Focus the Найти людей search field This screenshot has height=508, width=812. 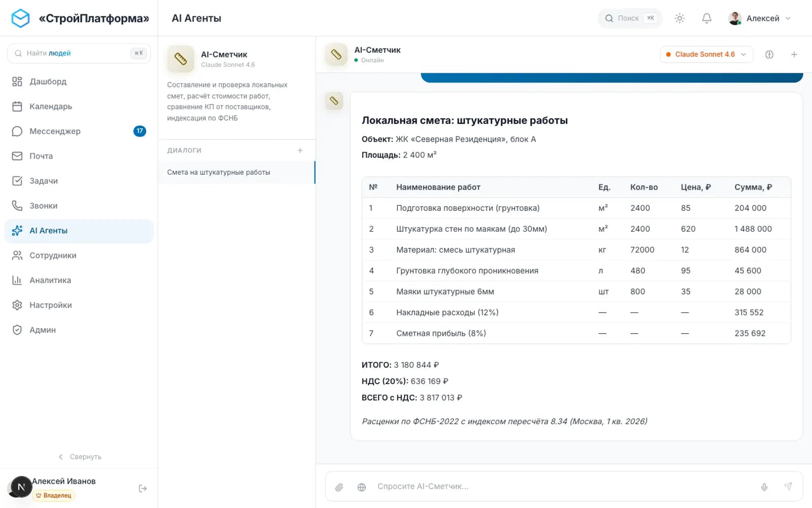click(79, 53)
